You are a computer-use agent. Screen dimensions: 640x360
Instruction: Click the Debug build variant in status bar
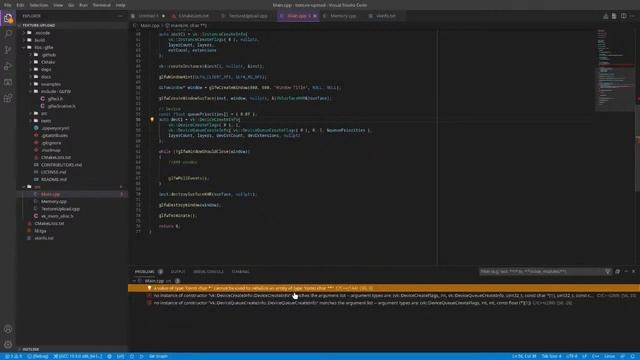click(38, 356)
